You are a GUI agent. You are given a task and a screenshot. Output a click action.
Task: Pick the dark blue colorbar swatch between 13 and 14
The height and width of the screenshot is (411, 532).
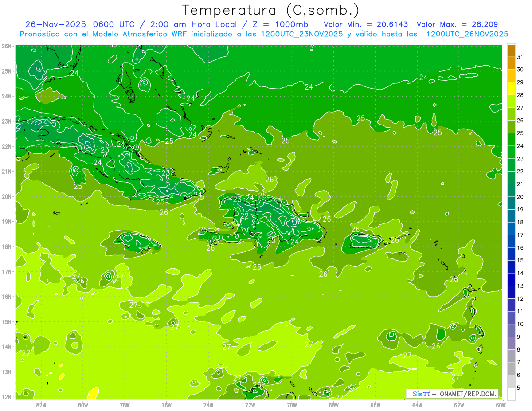click(511, 280)
